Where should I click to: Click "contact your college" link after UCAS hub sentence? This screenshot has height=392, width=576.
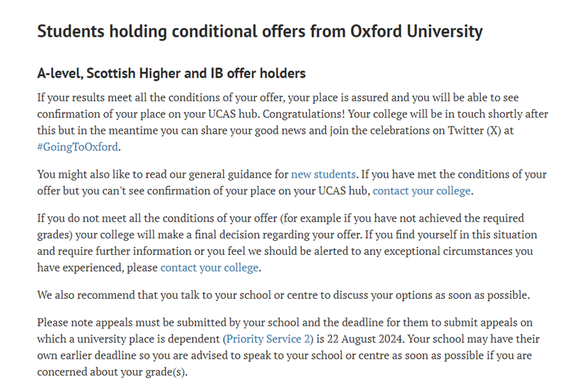click(422, 191)
